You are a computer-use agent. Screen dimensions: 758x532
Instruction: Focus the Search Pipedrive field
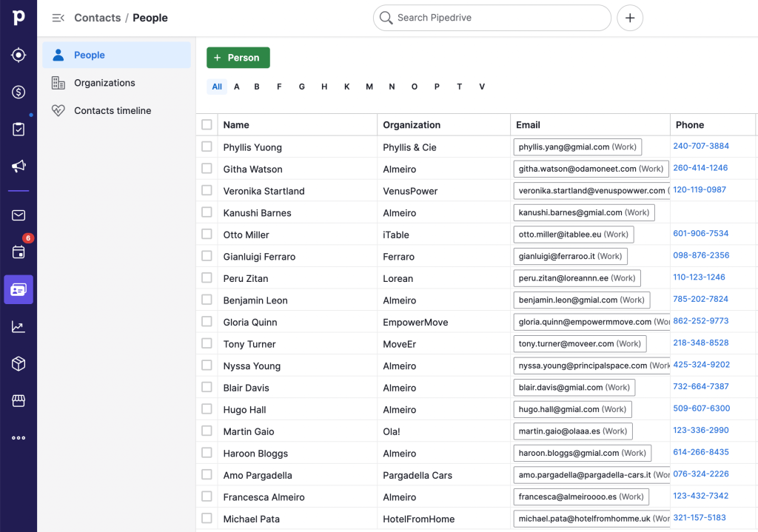click(492, 18)
